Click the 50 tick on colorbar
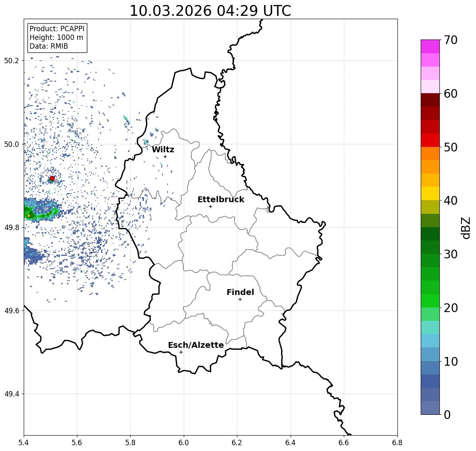 pyautogui.click(x=451, y=147)
